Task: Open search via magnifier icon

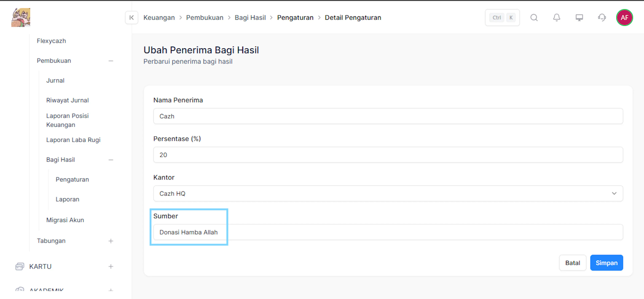Action: 534,17
